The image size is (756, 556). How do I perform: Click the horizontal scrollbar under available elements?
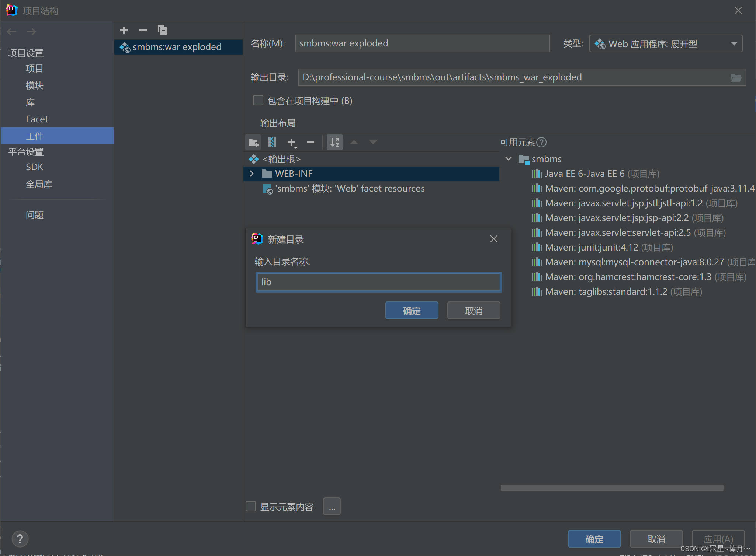tap(612, 488)
